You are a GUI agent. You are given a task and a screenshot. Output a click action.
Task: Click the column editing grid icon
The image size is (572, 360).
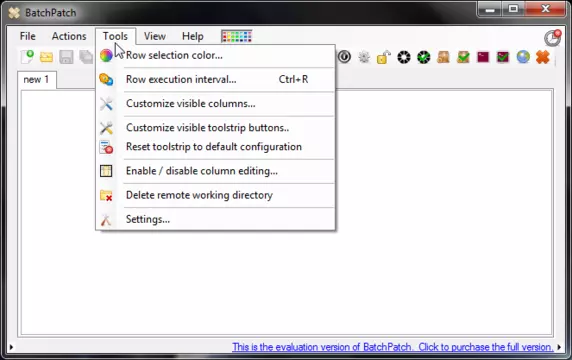point(106,171)
